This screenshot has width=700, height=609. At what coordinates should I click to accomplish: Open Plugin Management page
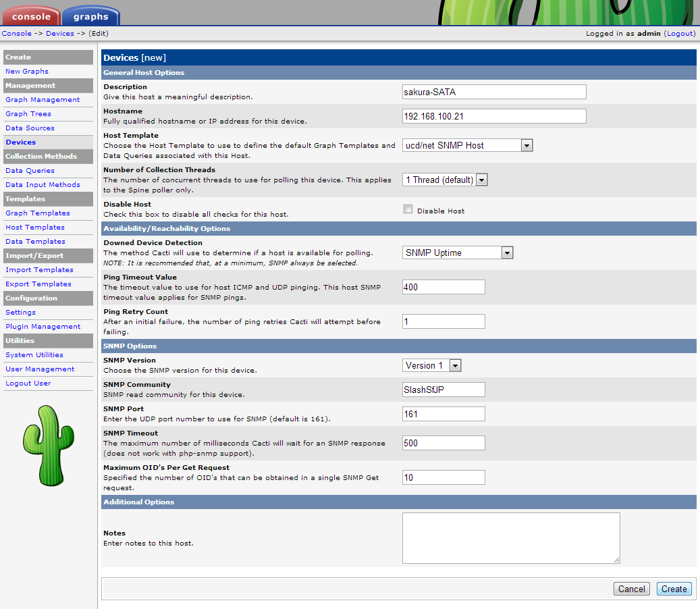(x=43, y=327)
